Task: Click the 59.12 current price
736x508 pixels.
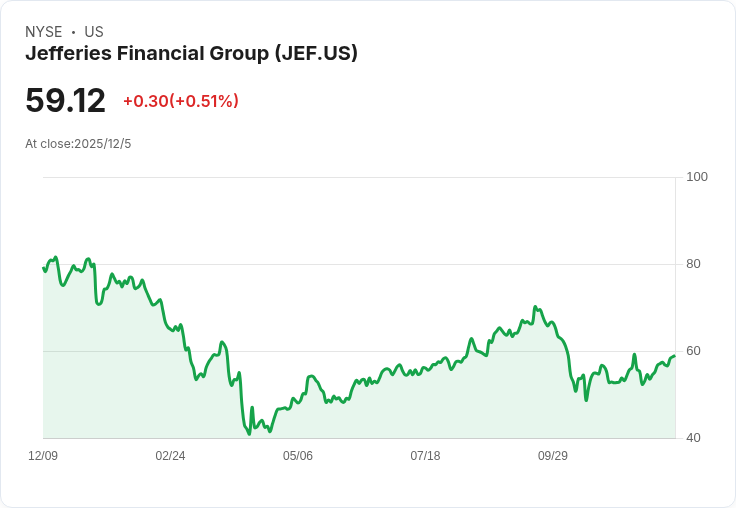Action: pyautogui.click(x=65, y=100)
